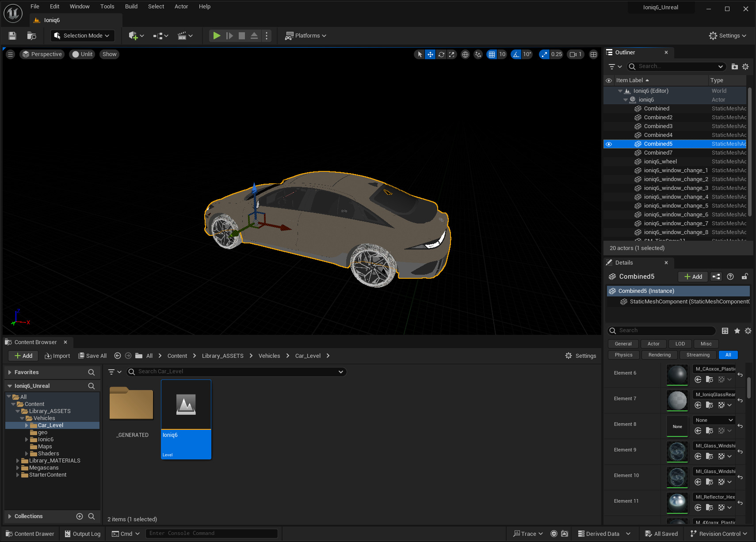Adjust camera speed setting
The width and height of the screenshot is (756, 542).
point(576,54)
